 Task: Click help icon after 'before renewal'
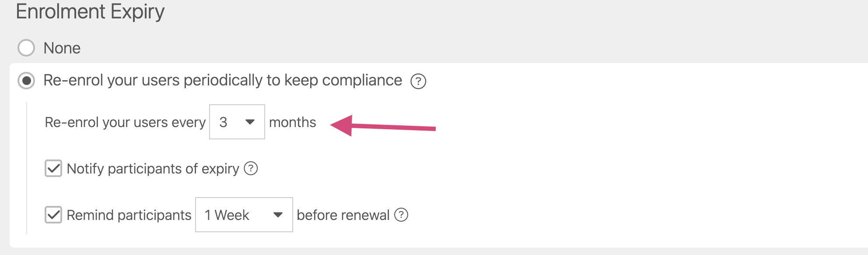401,215
